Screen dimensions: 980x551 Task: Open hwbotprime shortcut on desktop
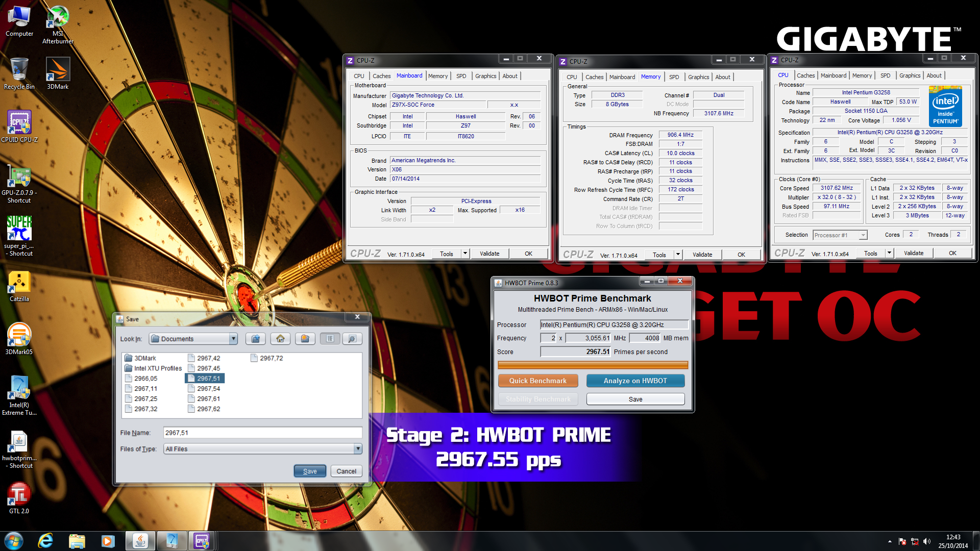(19, 449)
